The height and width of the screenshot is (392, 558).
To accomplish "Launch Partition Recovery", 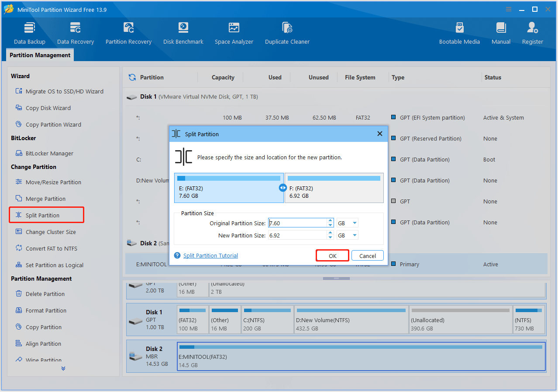I will tap(128, 33).
